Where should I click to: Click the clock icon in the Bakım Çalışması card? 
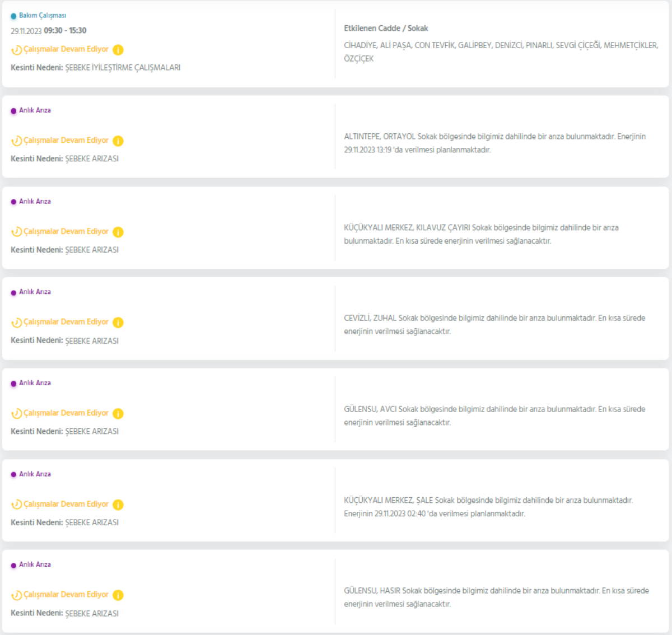point(17,50)
